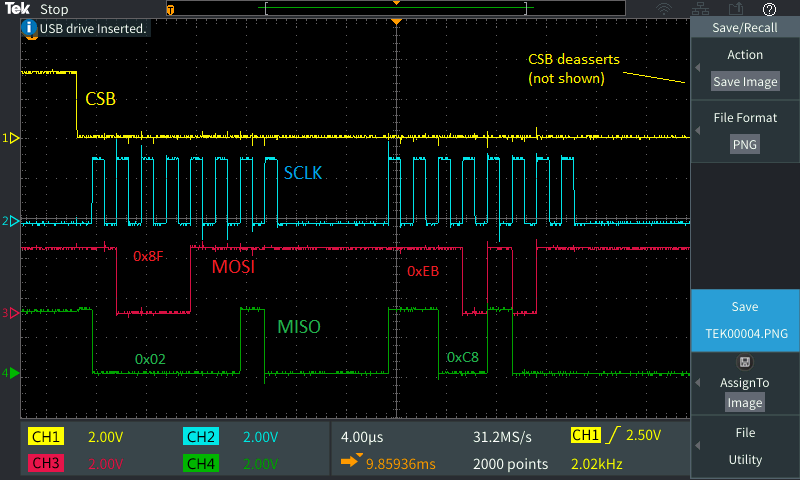Screen dimensions: 800x480
Task: Open the AssignTo side menu item
Action: [745, 384]
